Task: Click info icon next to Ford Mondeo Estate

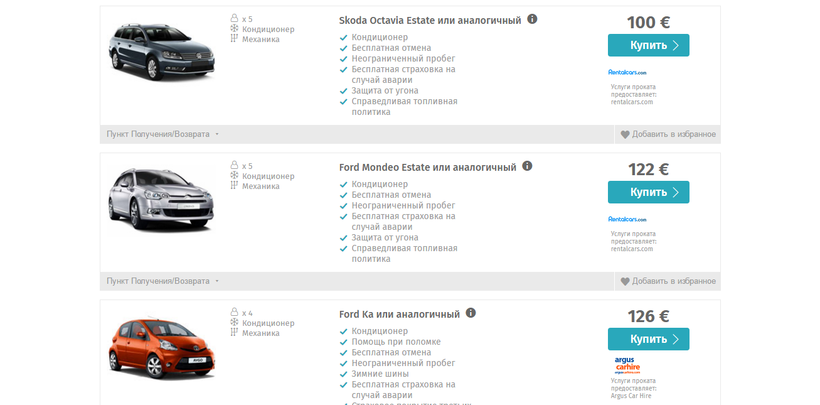Action: tap(527, 166)
